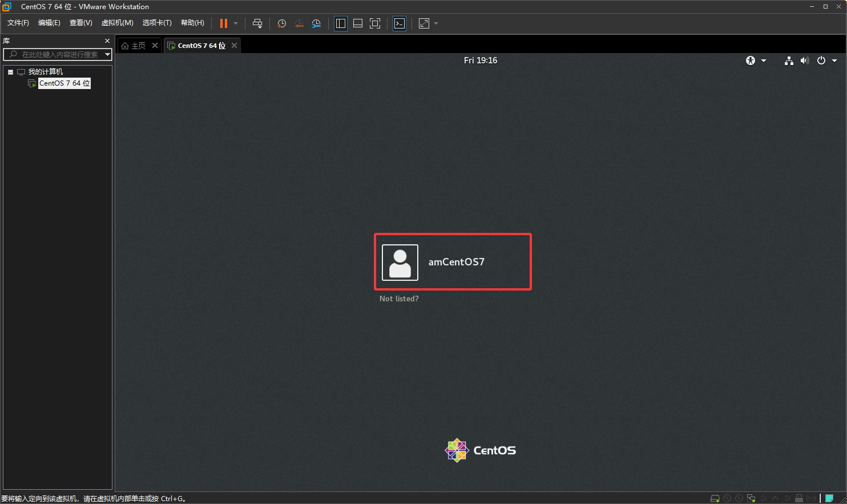Image resolution: width=847 pixels, height=504 pixels.
Task: Close the 库 library panel
Action: (107, 41)
